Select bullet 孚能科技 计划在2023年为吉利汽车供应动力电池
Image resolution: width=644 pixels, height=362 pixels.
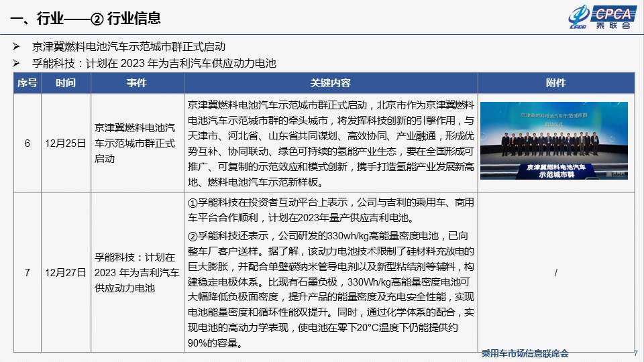point(154,63)
